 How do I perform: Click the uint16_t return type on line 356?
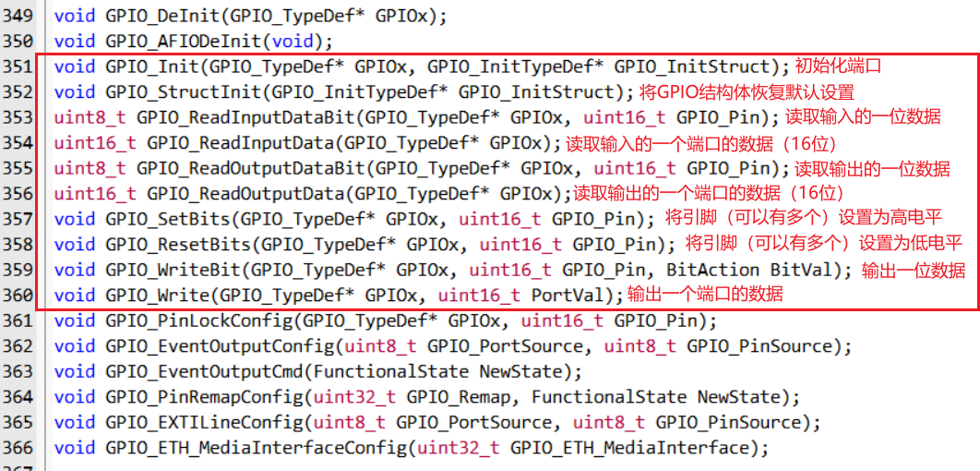[x=95, y=194]
